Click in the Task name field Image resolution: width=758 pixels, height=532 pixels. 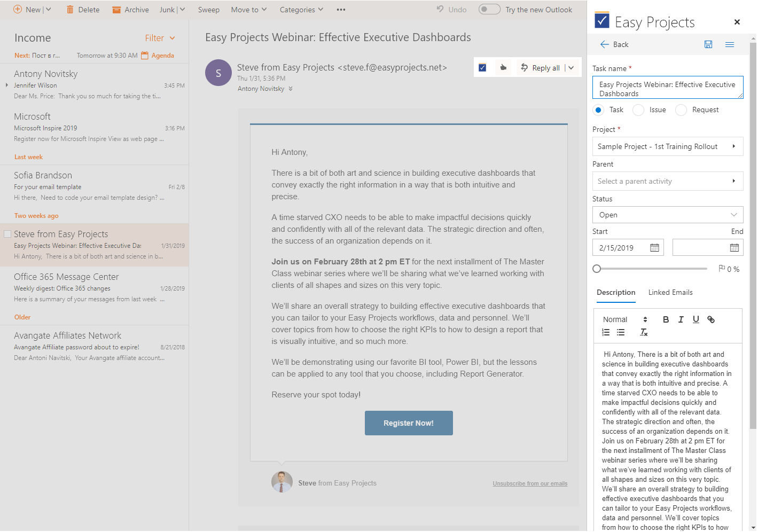[x=668, y=88]
